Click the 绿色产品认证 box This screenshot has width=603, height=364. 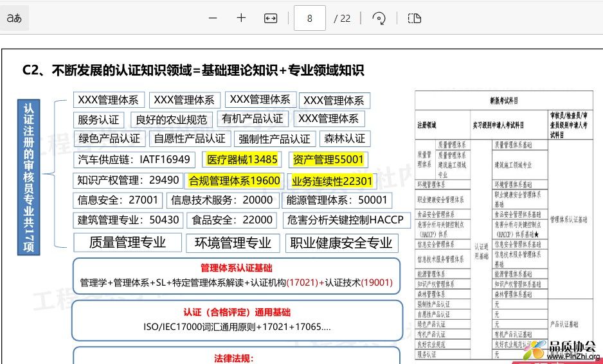click(x=109, y=139)
